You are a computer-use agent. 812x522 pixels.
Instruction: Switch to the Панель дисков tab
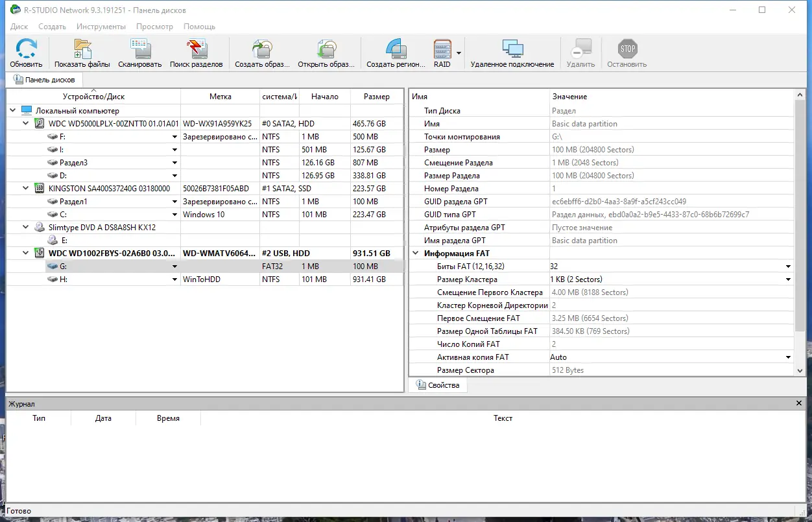tap(45, 79)
